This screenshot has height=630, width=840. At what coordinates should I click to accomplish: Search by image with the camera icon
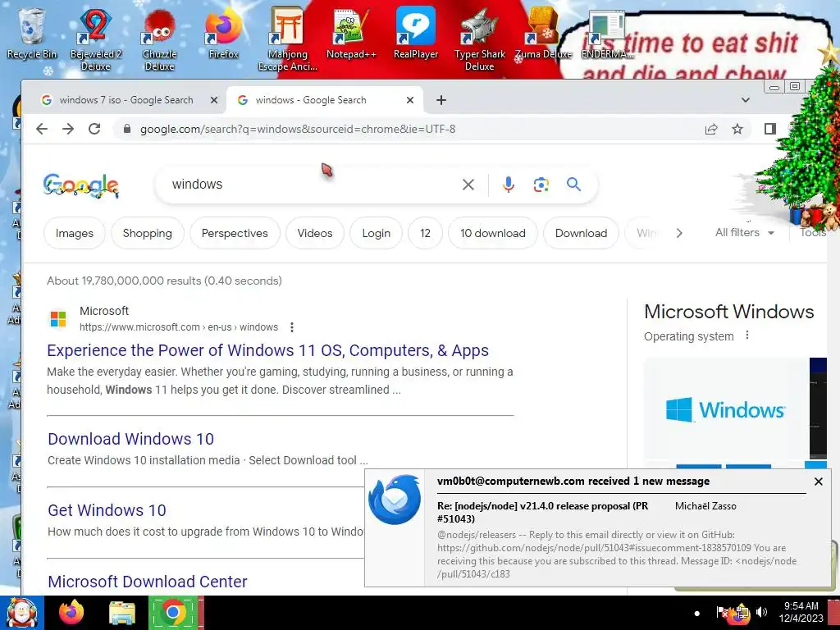541,185
